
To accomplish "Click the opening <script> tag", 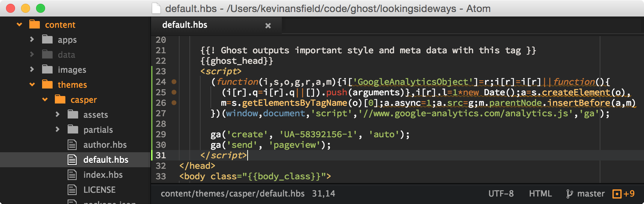I will [x=221, y=71].
